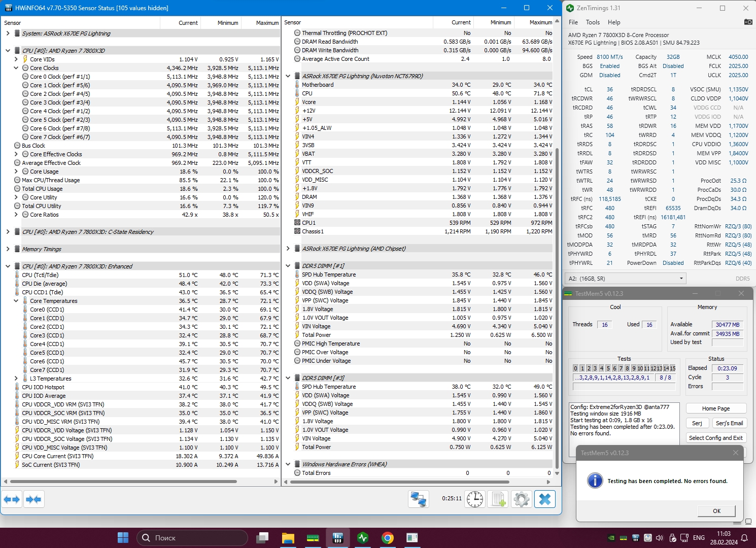Viewport: 756px width, 548px height.
Task: Open Google Chrome from the taskbar
Action: coord(387,537)
